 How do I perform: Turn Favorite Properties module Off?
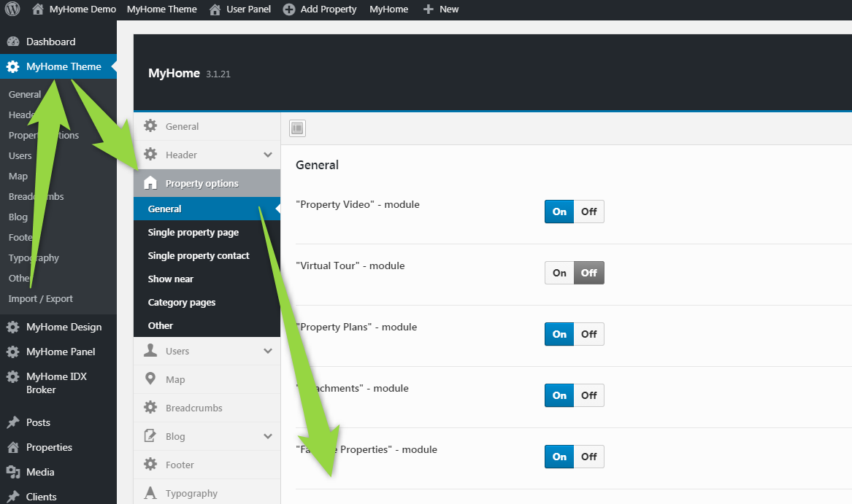coord(589,457)
